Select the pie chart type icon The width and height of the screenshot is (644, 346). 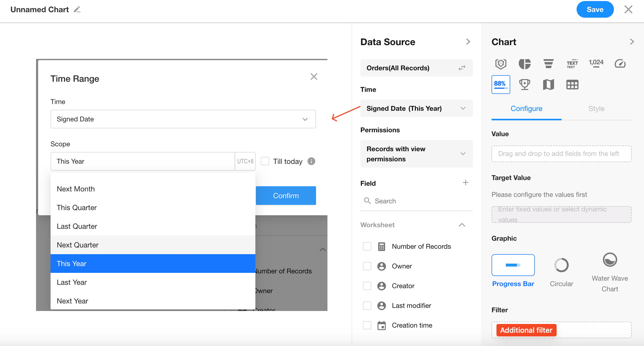tap(524, 64)
